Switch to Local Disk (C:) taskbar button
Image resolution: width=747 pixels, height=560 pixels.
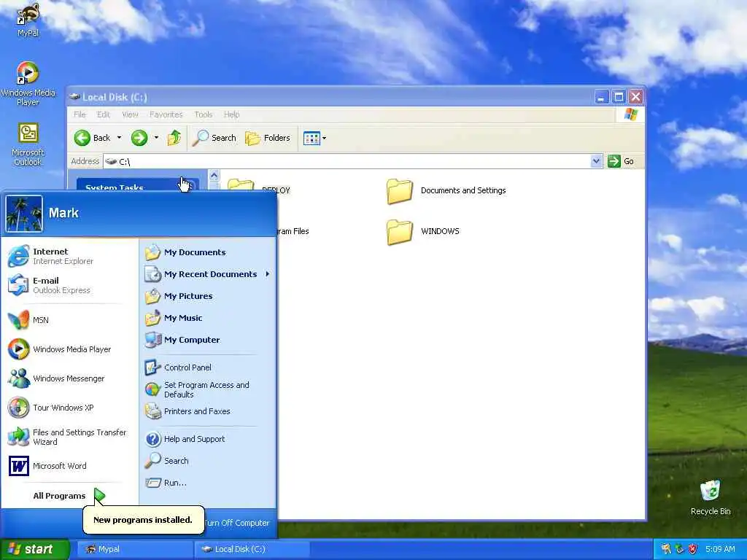click(x=252, y=550)
